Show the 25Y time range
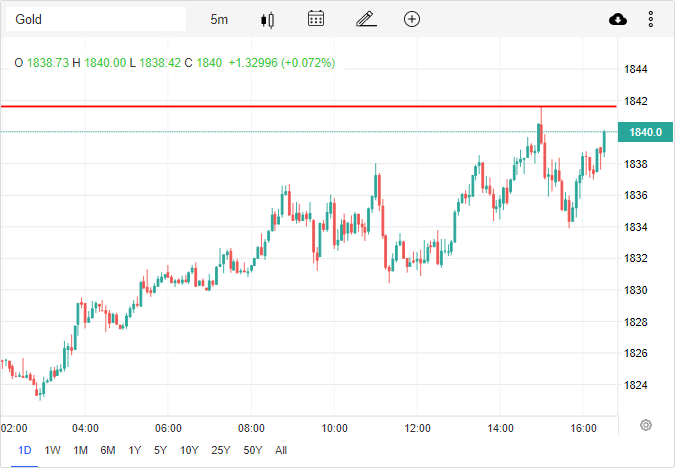The height and width of the screenshot is (469, 676). click(x=221, y=450)
